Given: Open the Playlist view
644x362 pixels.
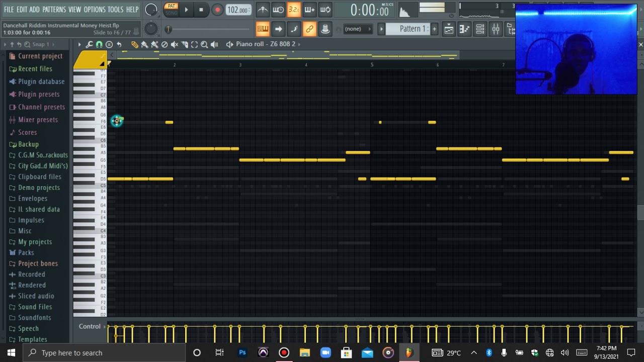Looking at the screenshot, I should (x=448, y=29).
